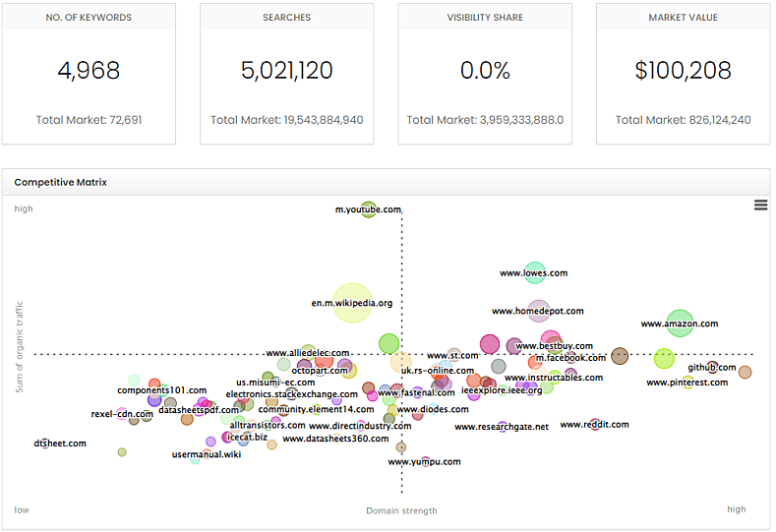Screen dimensions: 776x532
Task: Select the rexel-cdn.com label
Action: [122, 414]
